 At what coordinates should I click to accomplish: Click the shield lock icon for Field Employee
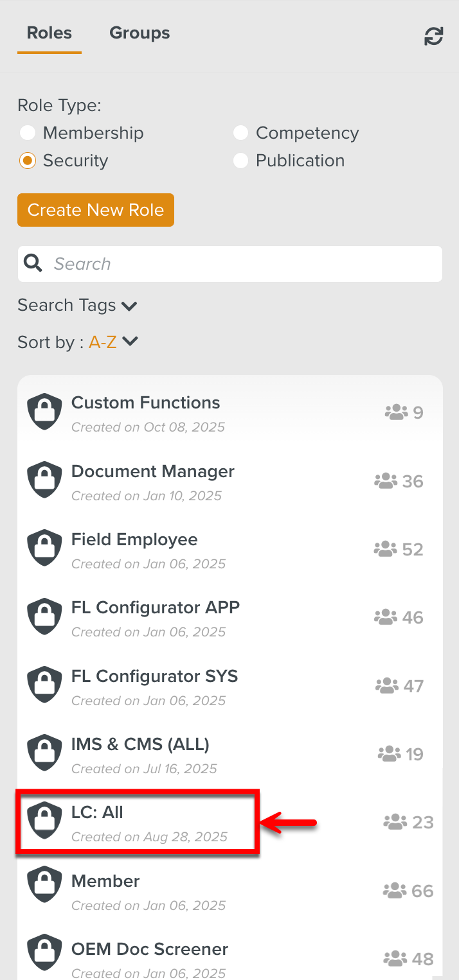point(44,548)
